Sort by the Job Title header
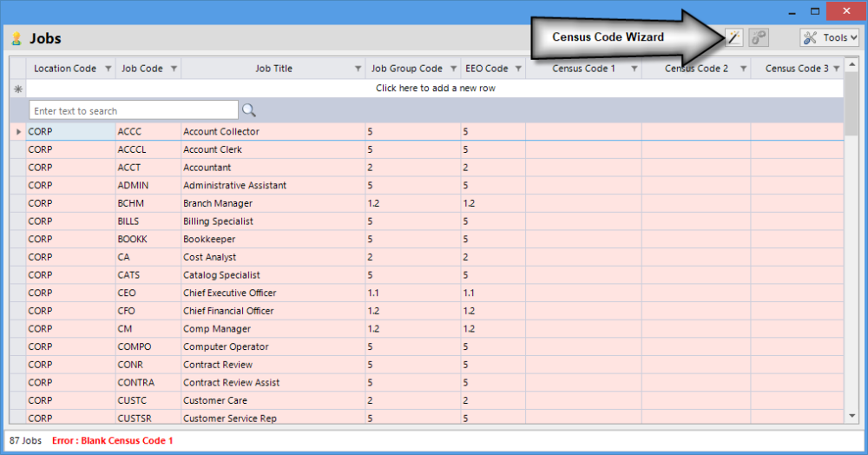Viewport: 868px width, 455px height. coord(273,69)
